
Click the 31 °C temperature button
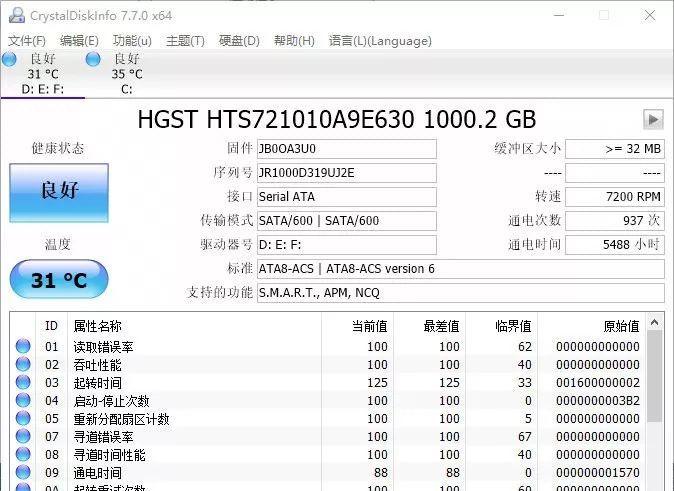pos(59,280)
